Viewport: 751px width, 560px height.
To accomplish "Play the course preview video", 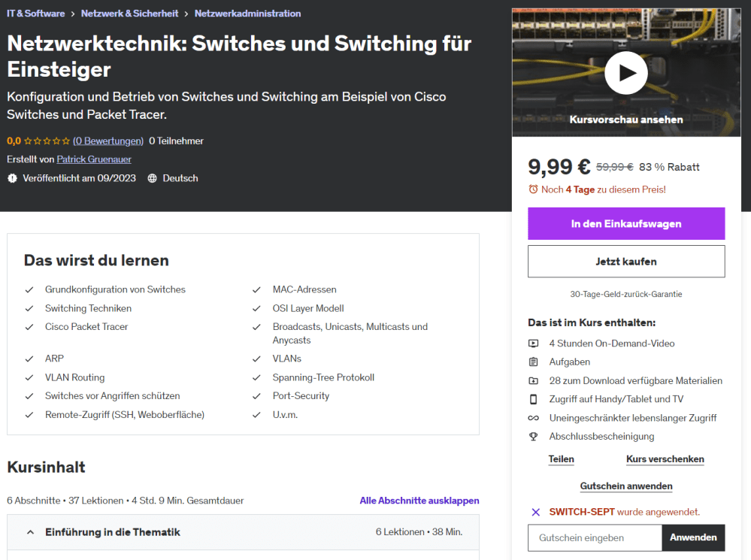I will pos(625,73).
